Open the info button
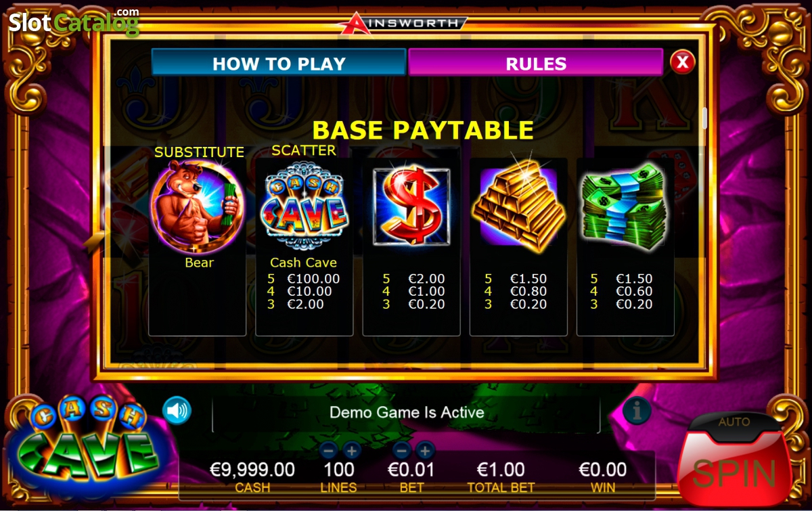Screen dimensions: 812x511 pyautogui.click(x=637, y=410)
